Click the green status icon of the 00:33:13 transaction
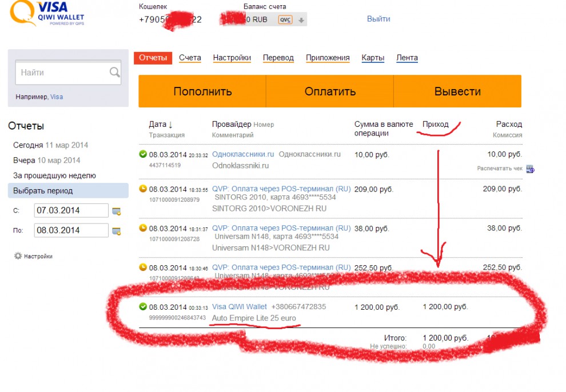This screenshot has width=566, height=392. click(143, 306)
